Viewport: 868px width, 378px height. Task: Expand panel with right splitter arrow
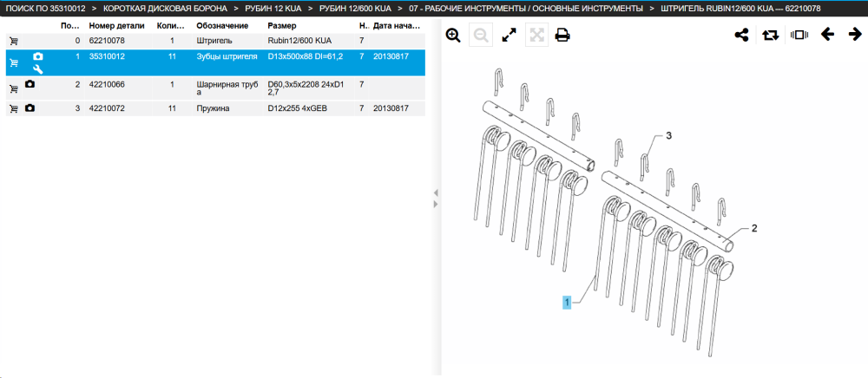pos(436,204)
